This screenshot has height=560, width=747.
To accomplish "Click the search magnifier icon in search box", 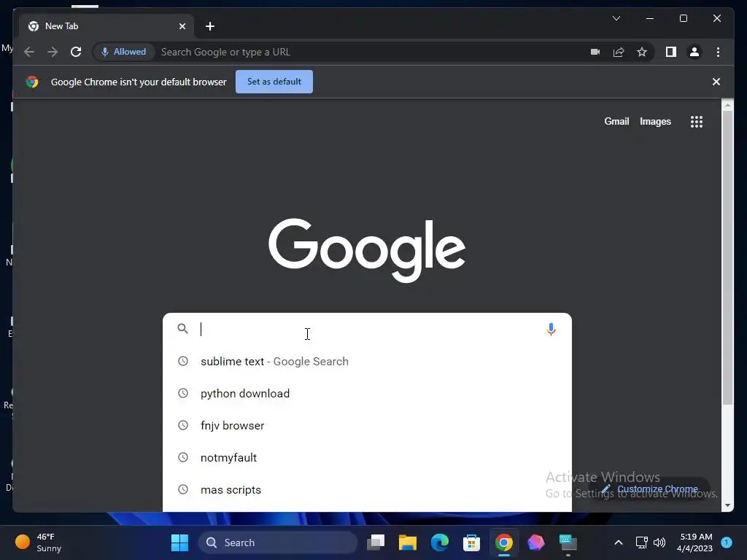I will click(182, 329).
